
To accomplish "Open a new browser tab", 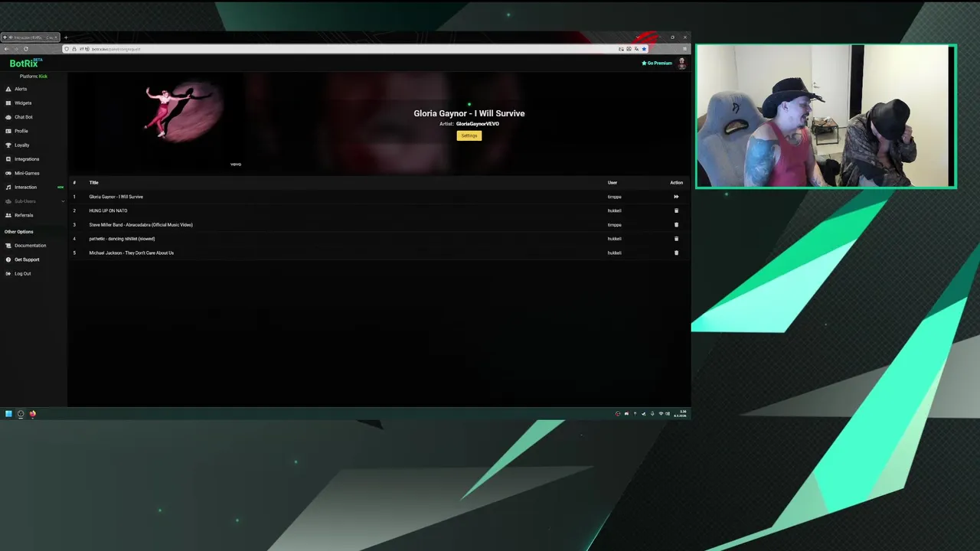I will click(x=66, y=37).
